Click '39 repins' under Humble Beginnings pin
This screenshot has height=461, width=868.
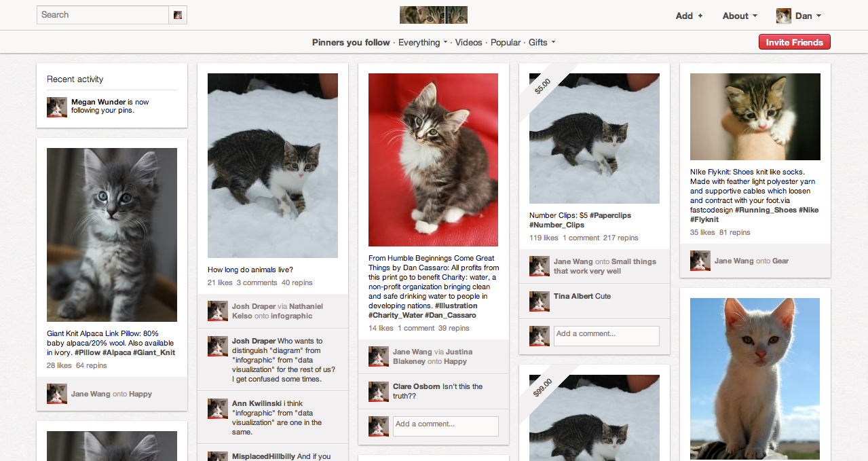(454, 328)
